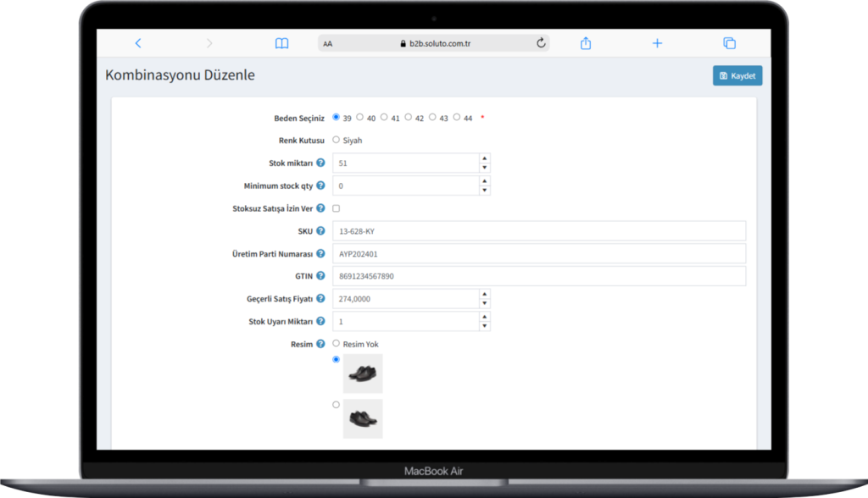
Task: Click the GTIN field 8691234567890
Action: [x=539, y=276]
